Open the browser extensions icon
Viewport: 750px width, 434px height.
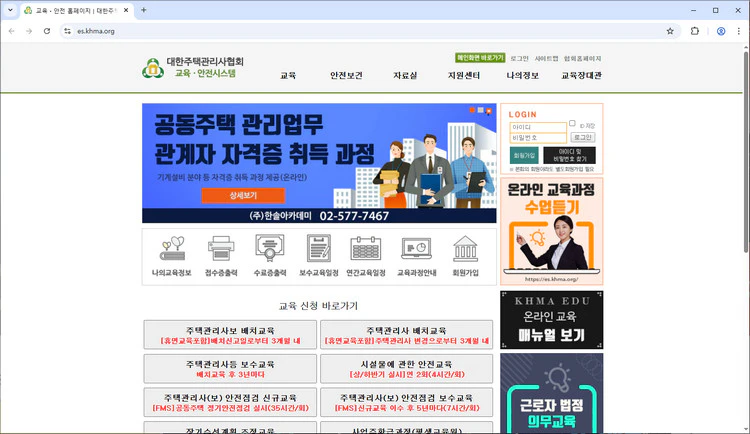tap(695, 31)
